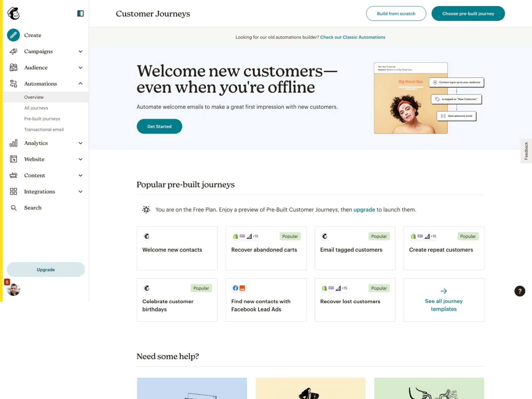The width and height of the screenshot is (532, 399).
Task: Click the Build from scratch button
Action: click(x=396, y=14)
